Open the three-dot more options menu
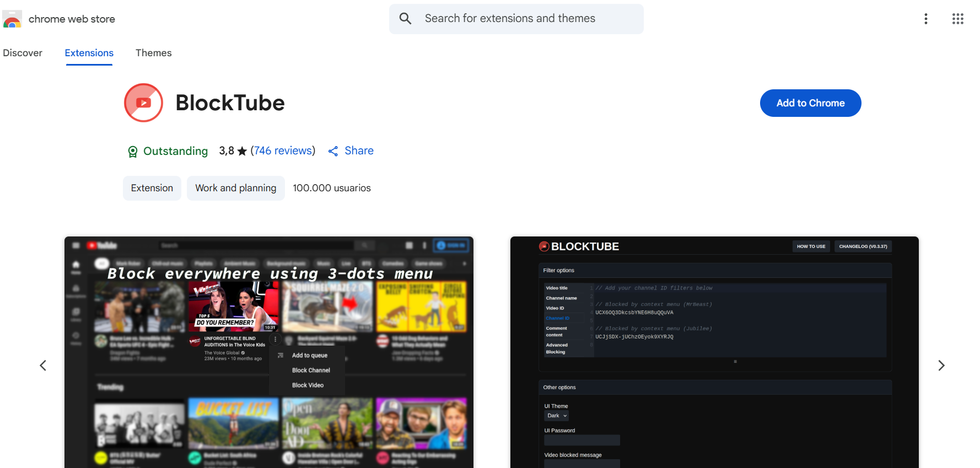 click(x=925, y=19)
